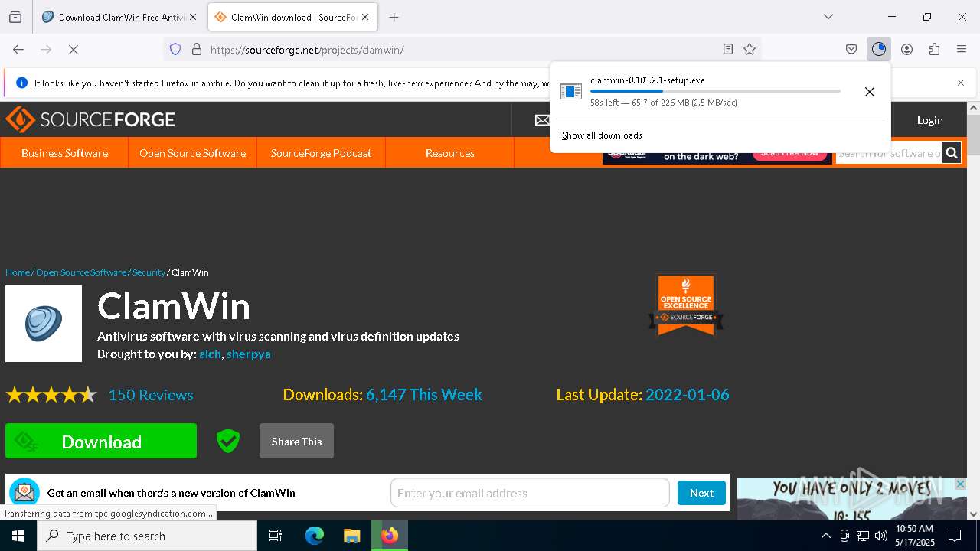Open the Windows Start menu

[18, 536]
